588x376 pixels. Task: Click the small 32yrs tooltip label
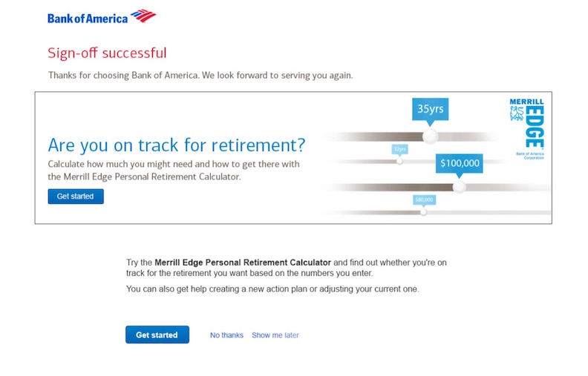tap(399, 149)
